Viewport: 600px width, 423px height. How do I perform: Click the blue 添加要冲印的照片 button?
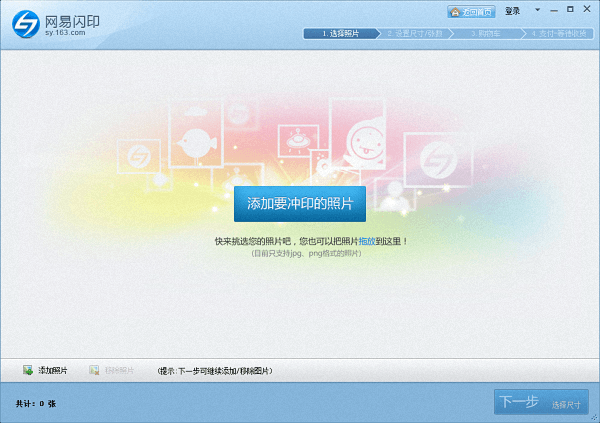pos(299,203)
